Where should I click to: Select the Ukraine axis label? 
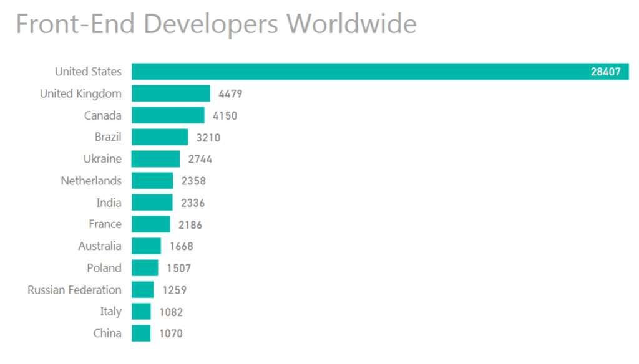click(102, 158)
